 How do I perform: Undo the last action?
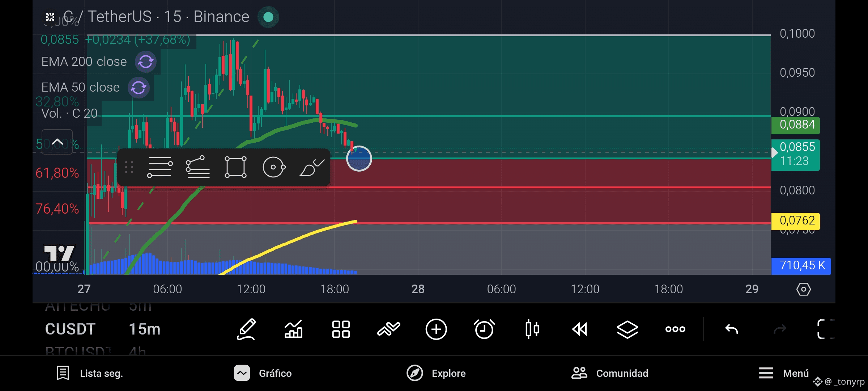(x=732, y=329)
